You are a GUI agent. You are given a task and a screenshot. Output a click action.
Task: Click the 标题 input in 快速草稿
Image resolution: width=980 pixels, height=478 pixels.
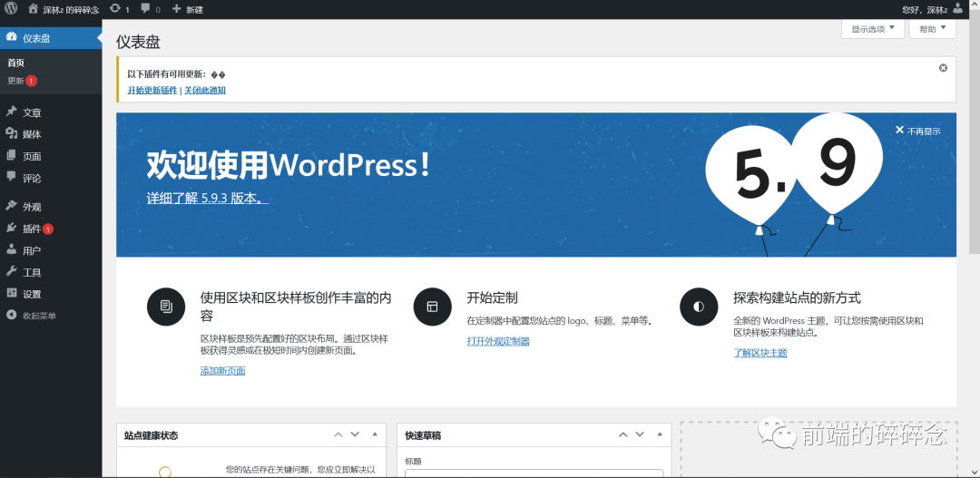point(534,473)
